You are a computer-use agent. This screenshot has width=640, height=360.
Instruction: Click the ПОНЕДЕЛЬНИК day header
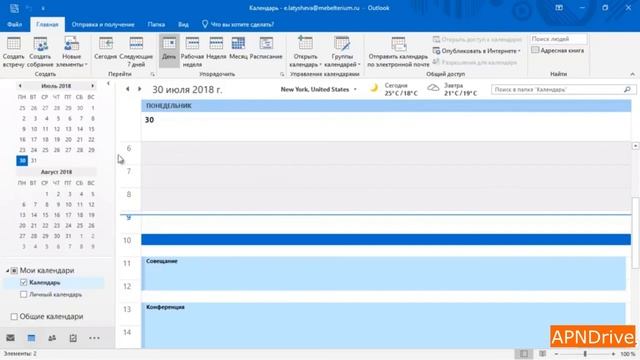click(386, 106)
